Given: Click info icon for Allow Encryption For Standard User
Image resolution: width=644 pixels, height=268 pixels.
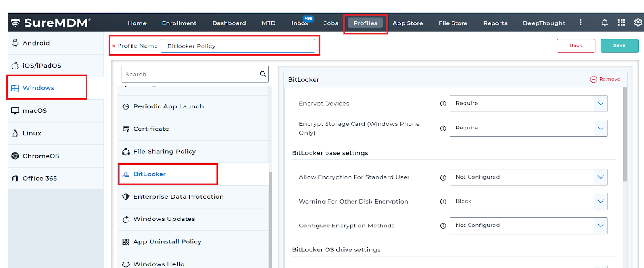Looking at the screenshot, I should [x=443, y=177].
